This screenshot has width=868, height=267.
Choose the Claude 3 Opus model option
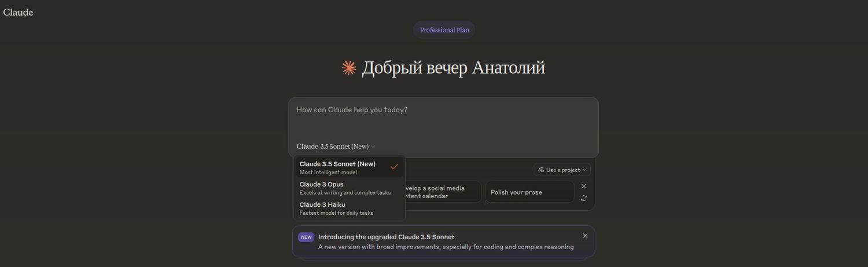coord(349,188)
